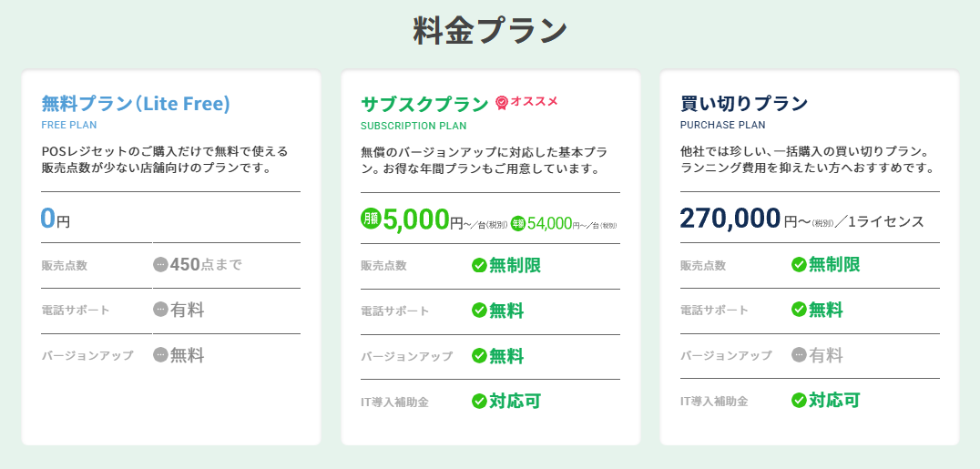Select the 無料プラン (Lite Free) heading
The image size is (980, 469).
136,104
